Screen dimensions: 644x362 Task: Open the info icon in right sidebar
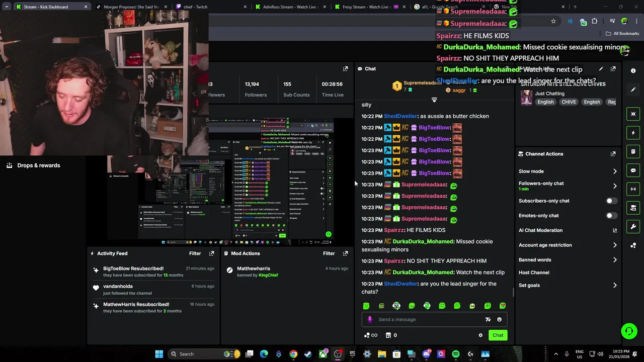633,71
